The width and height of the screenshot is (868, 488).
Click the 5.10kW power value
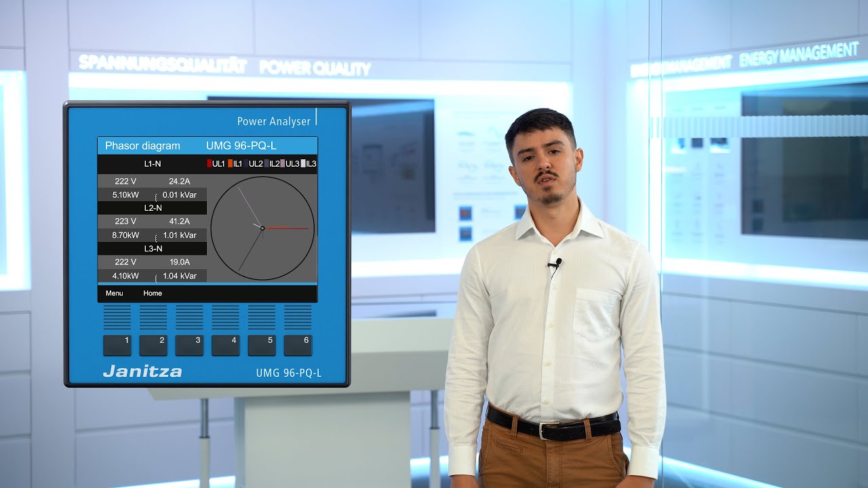[125, 195]
